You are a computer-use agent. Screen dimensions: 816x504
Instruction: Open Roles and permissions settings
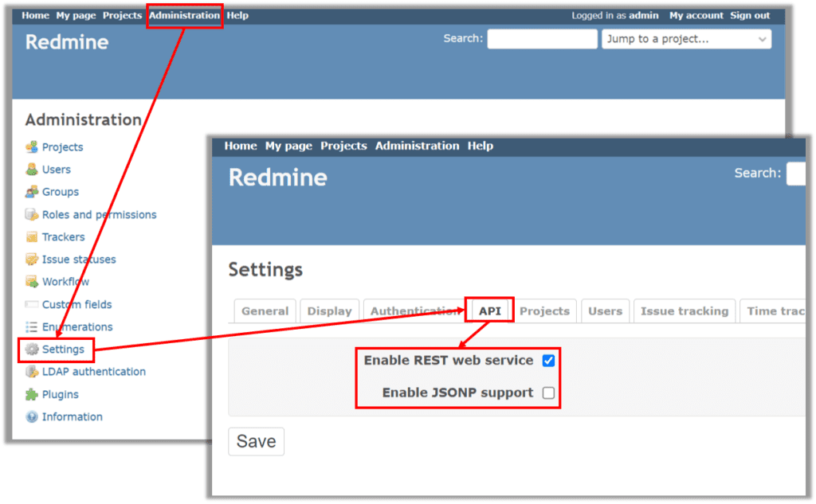(98, 214)
